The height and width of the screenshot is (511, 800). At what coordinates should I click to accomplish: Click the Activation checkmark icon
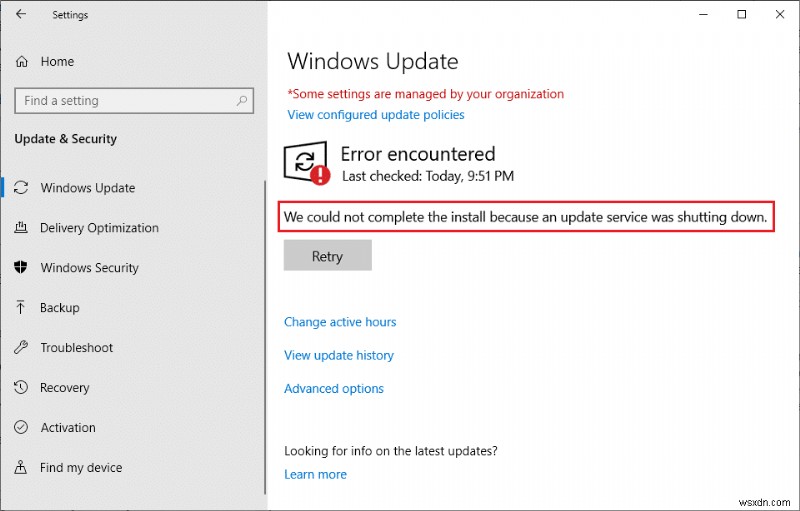click(x=21, y=428)
